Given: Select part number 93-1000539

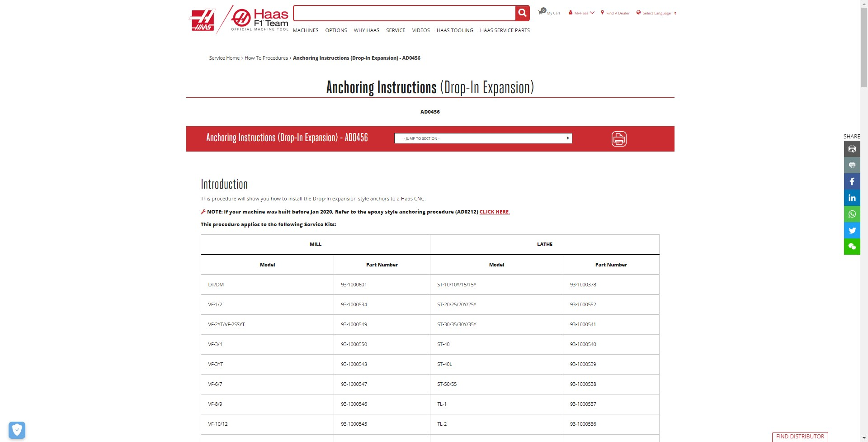Looking at the screenshot, I should coord(611,364).
